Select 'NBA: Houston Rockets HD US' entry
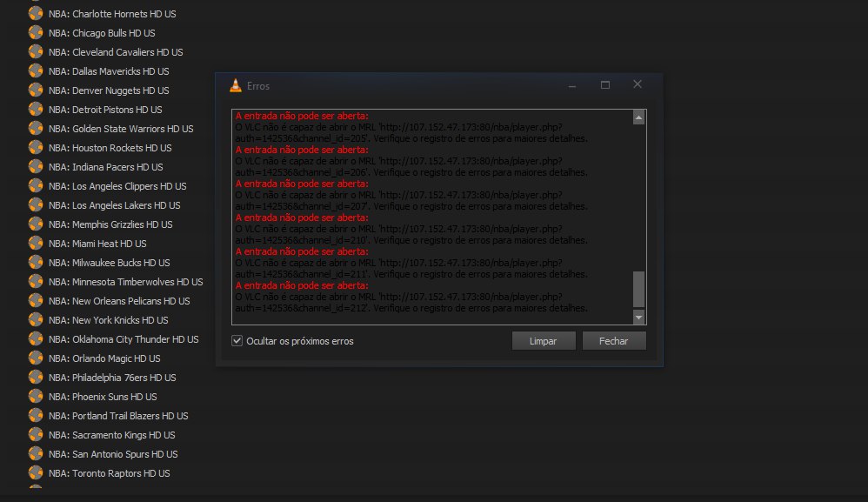Viewport: 868px width, 502px height. tap(110, 148)
